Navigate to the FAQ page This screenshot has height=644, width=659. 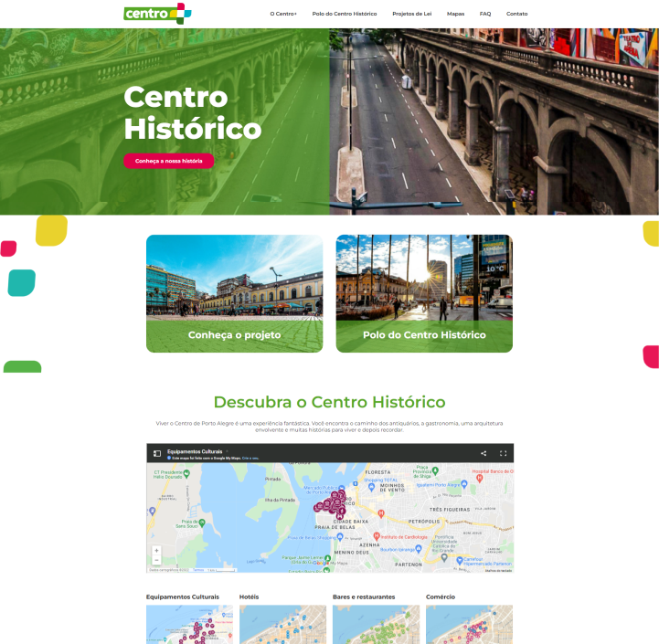(x=485, y=14)
